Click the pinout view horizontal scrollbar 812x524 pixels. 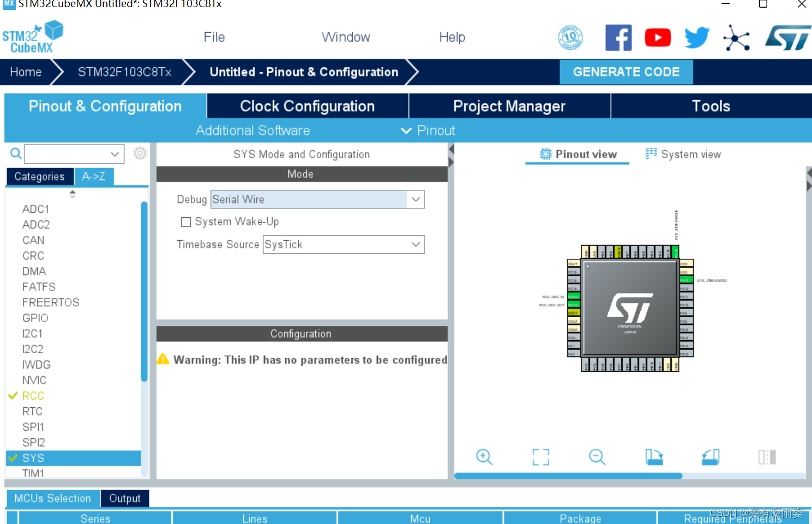[x=568, y=476]
